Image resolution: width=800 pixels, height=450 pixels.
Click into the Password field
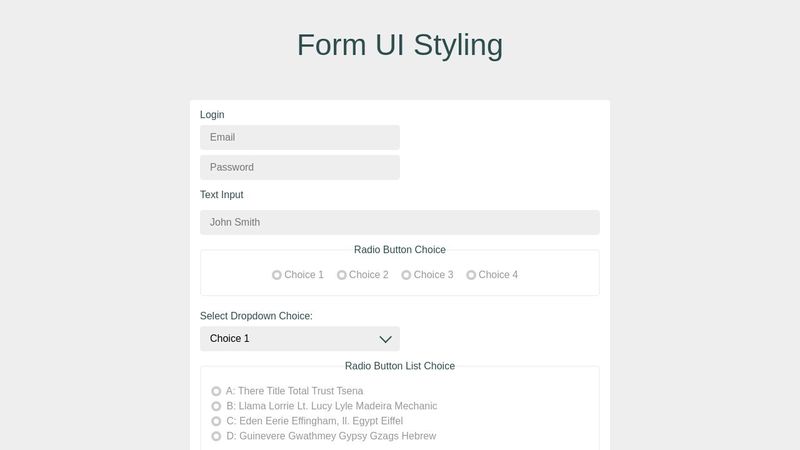(300, 167)
